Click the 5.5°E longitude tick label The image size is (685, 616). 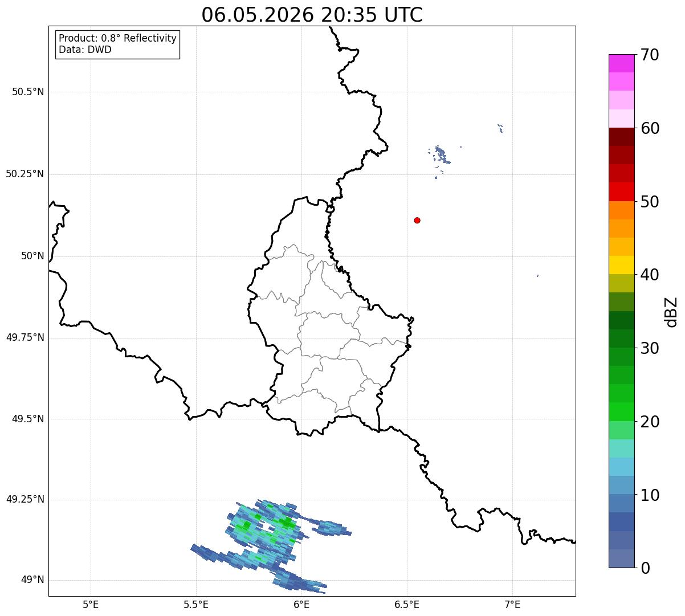pos(196,604)
